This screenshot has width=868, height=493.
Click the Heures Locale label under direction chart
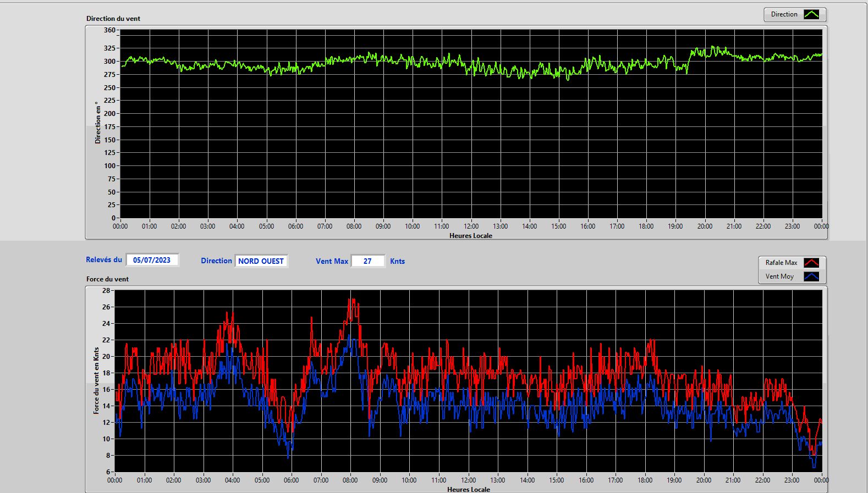[471, 235]
